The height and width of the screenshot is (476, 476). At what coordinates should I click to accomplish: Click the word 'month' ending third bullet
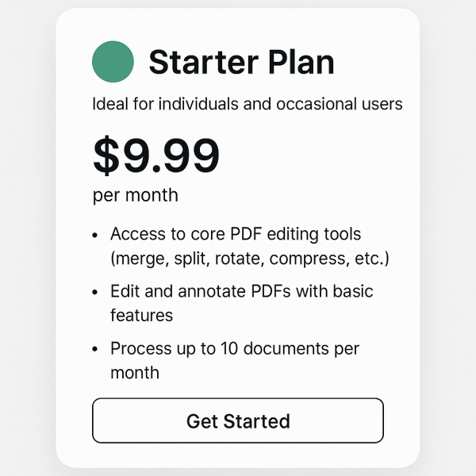(135, 372)
